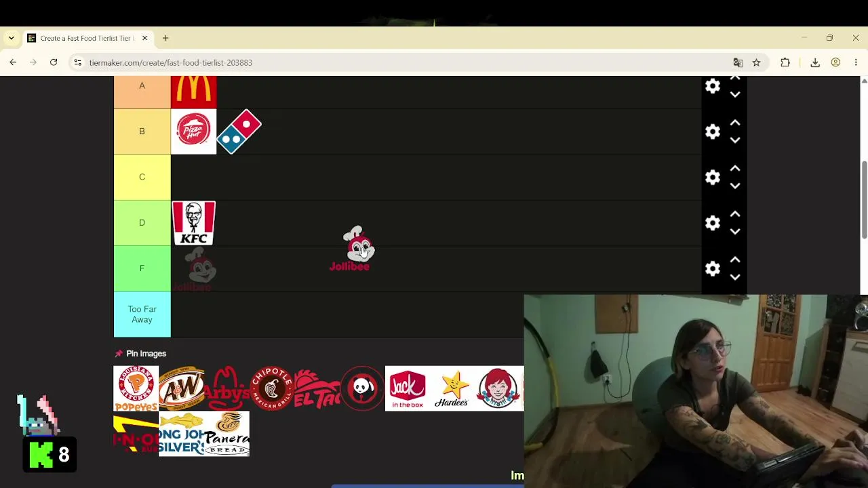Pick the Popeyes logo from the image pool
Screen dimensions: 868x488
click(x=136, y=388)
